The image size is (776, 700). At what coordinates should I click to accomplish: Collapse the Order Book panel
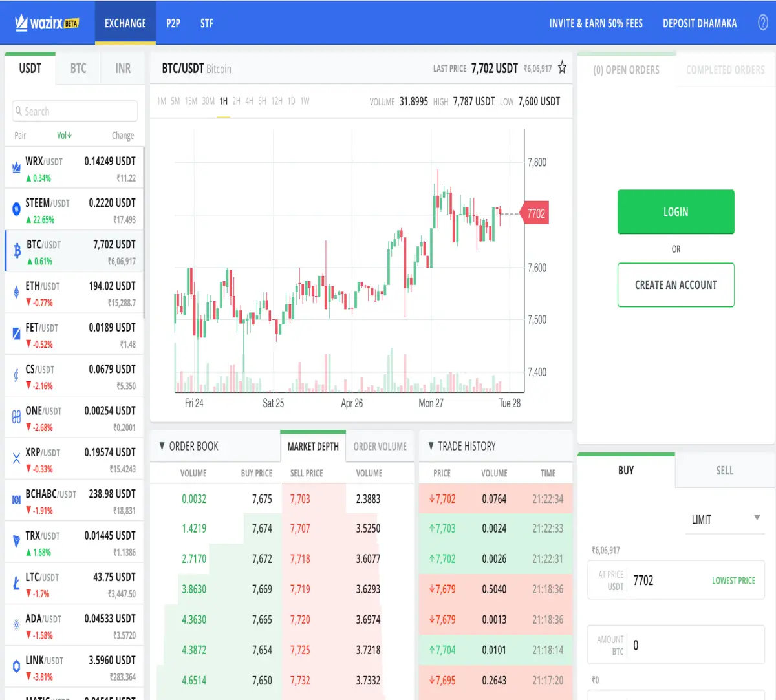(x=162, y=446)
